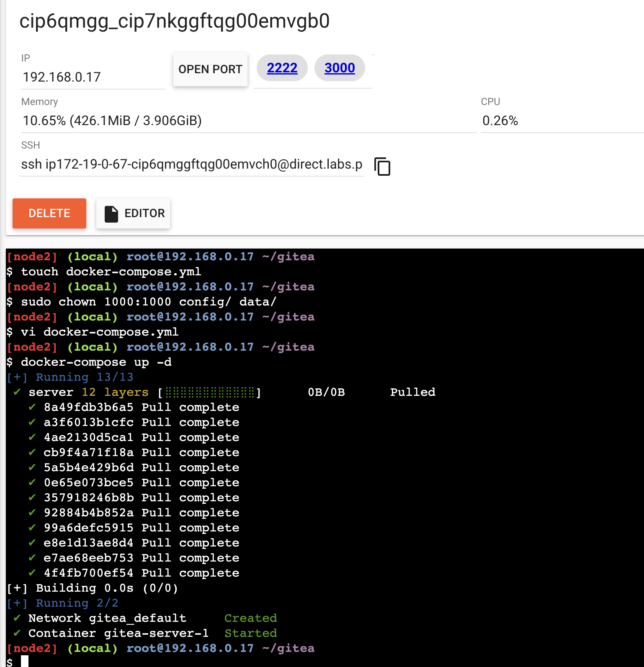Click layer e7ae68eeb753 Pull complete row
Viewport: 644px width, 667px height.
coord(134,558)
